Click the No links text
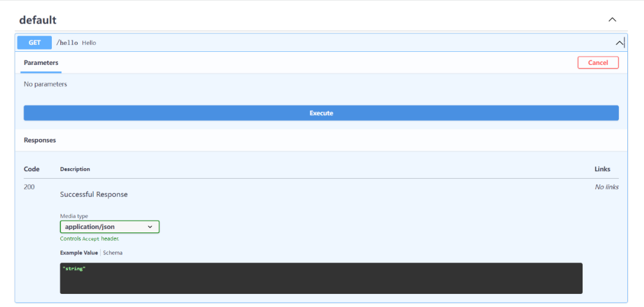Viewport: 644px width, 307px height. [x=606, y=187]
